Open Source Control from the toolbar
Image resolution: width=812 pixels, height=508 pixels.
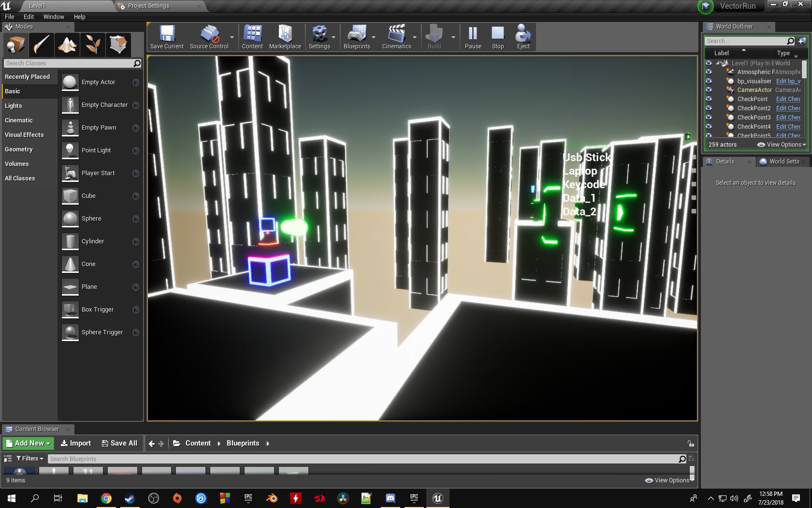pos(209,37)
